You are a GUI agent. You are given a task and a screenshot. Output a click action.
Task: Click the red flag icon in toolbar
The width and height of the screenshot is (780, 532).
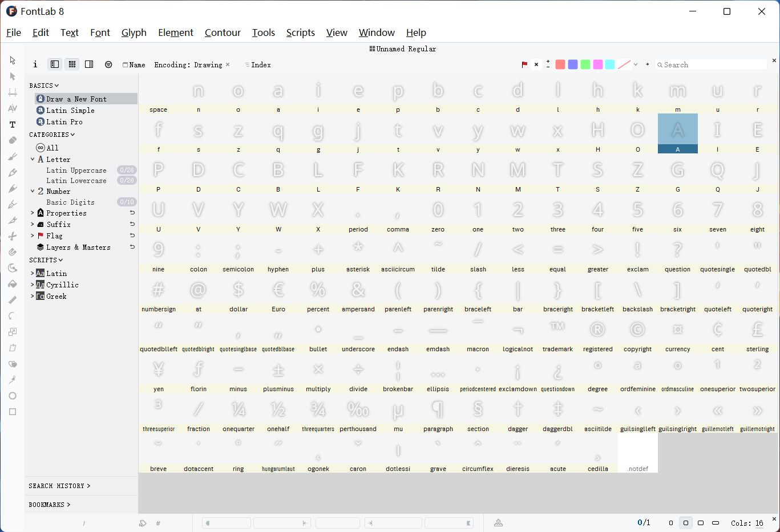[x=524, y=64]
